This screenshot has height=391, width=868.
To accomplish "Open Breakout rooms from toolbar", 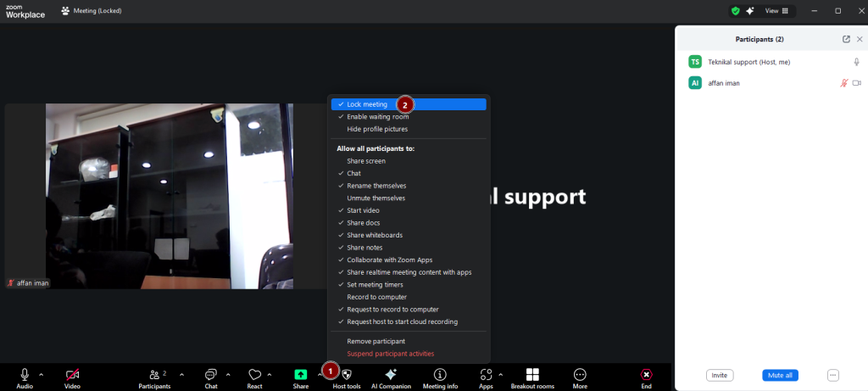I will coord(532,374).
